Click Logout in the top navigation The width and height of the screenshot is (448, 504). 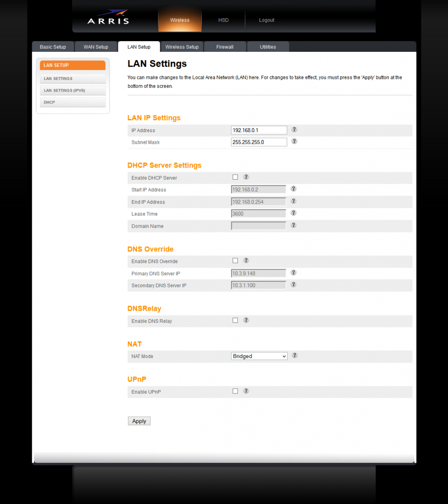[x=267, y=20]
